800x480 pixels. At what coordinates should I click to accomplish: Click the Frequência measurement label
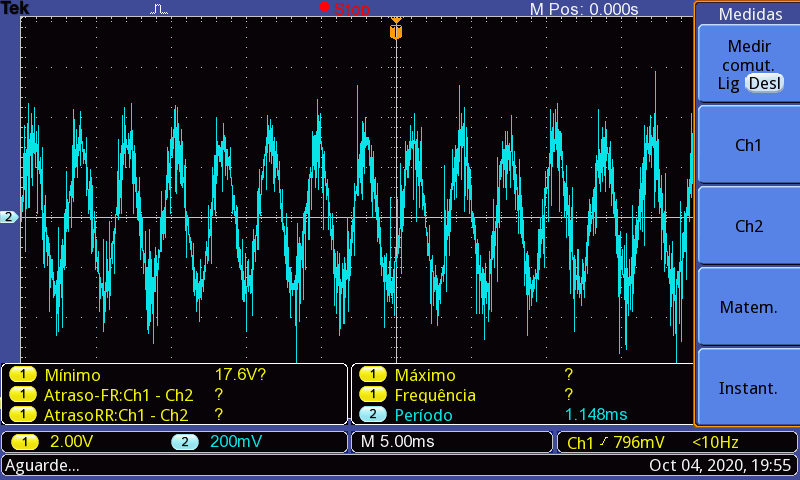click(435, 395)
